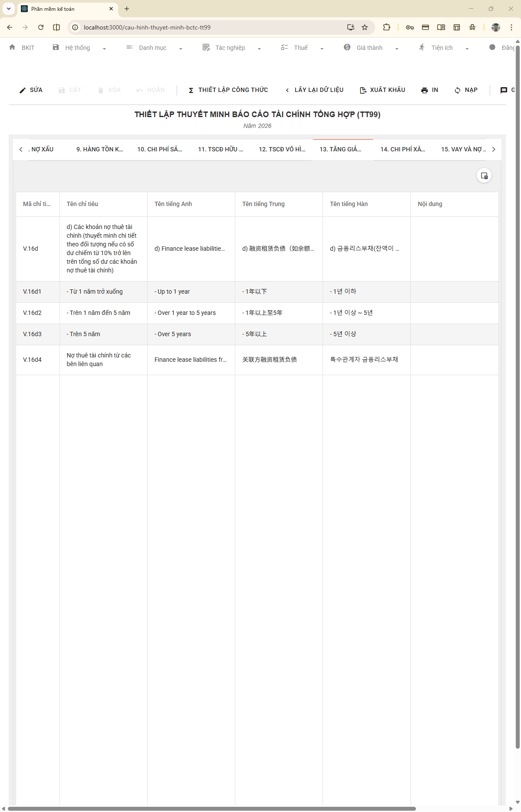Viewport: 521px width, 812px height.
Task: Click the XUẤT KHẨU export button
Action: pos(383,90)
